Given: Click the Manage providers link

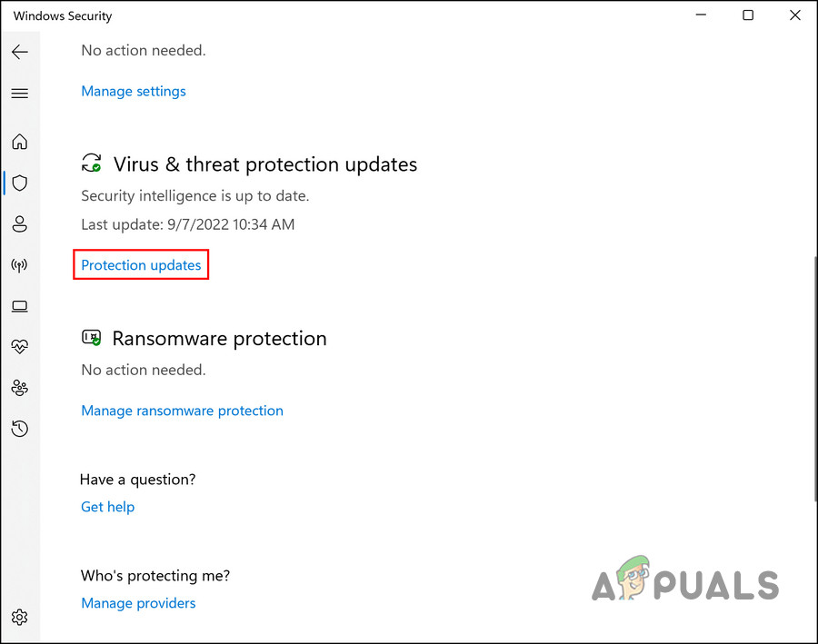Looking at the screenshot, I should (138, 603).
